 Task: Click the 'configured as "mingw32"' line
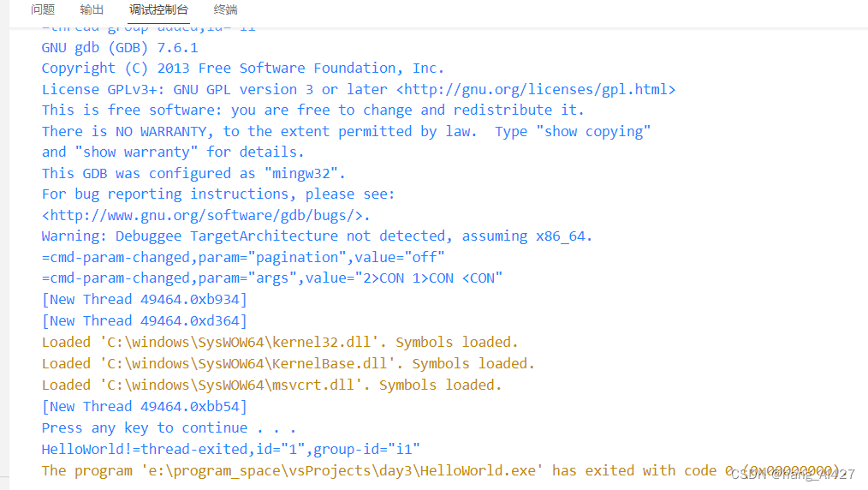pyautogui.click(x=193, y=173)
